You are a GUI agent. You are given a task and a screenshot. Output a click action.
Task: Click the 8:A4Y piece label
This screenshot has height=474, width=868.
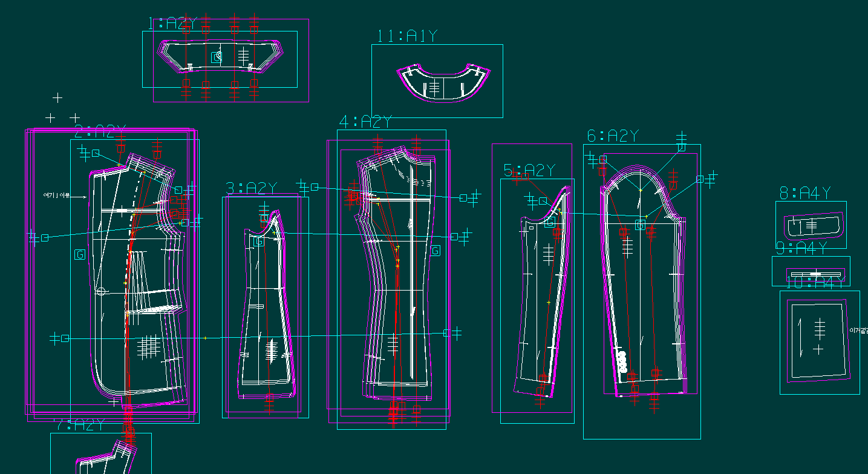(804, 193)
